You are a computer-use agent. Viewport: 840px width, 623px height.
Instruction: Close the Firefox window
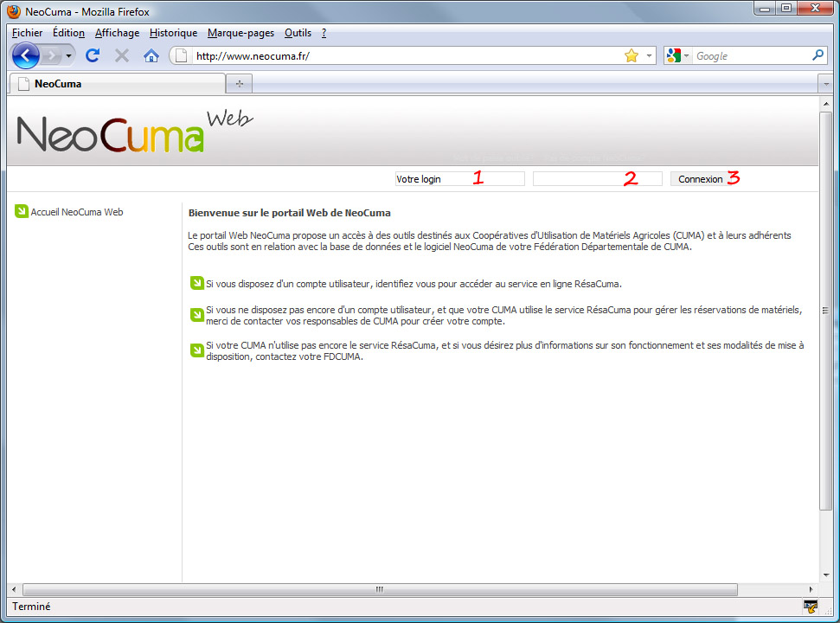tap(815, 8)
